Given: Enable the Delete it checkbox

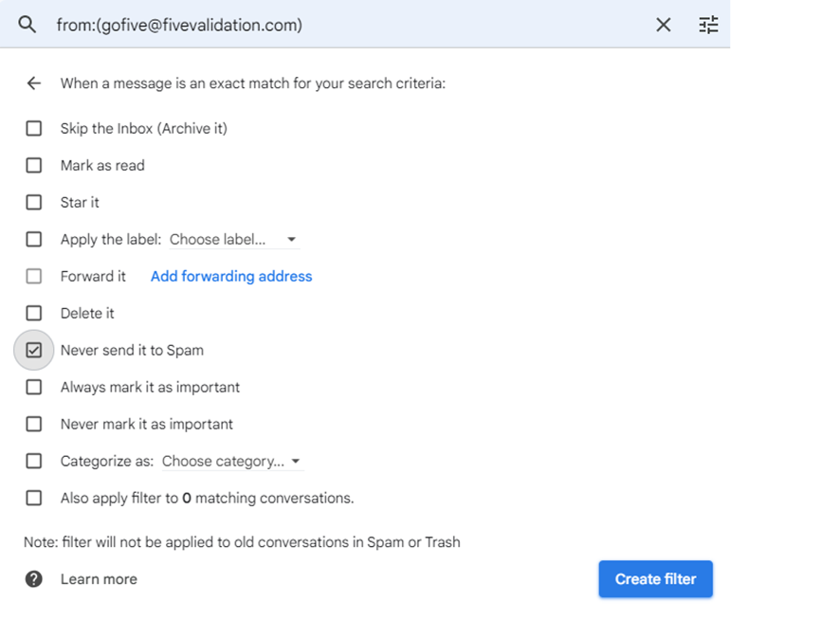Looking at the screenshot, I should click(x=34, y=313).
